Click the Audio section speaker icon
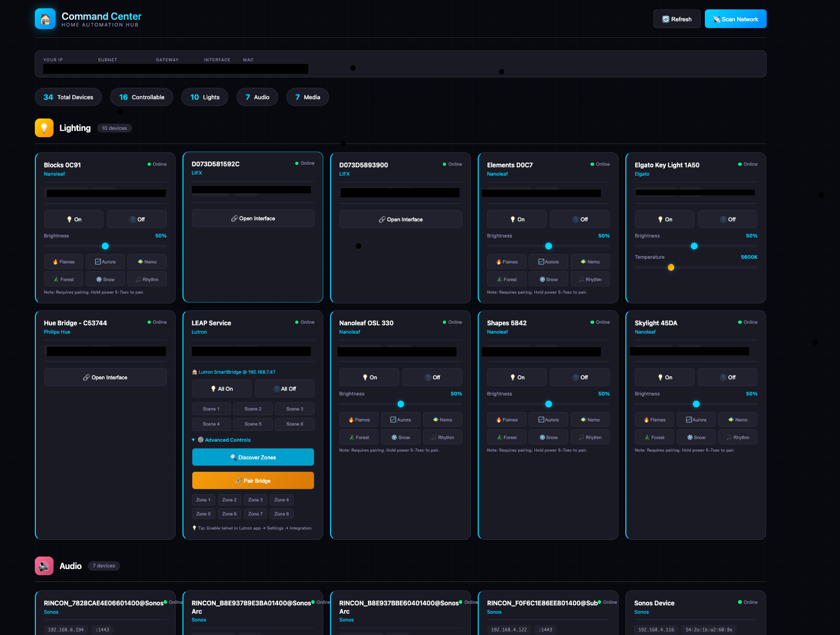 (x=44, y=566)
